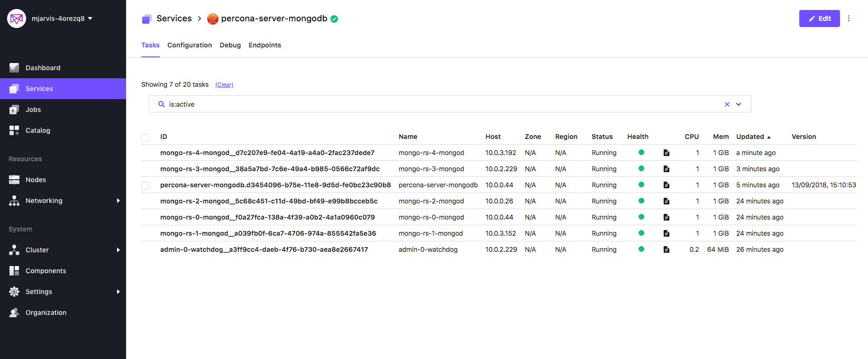Screen dimensions: 868x359
Task: Open the Jobs sidebar icon
Action: [x=14, y=110]
